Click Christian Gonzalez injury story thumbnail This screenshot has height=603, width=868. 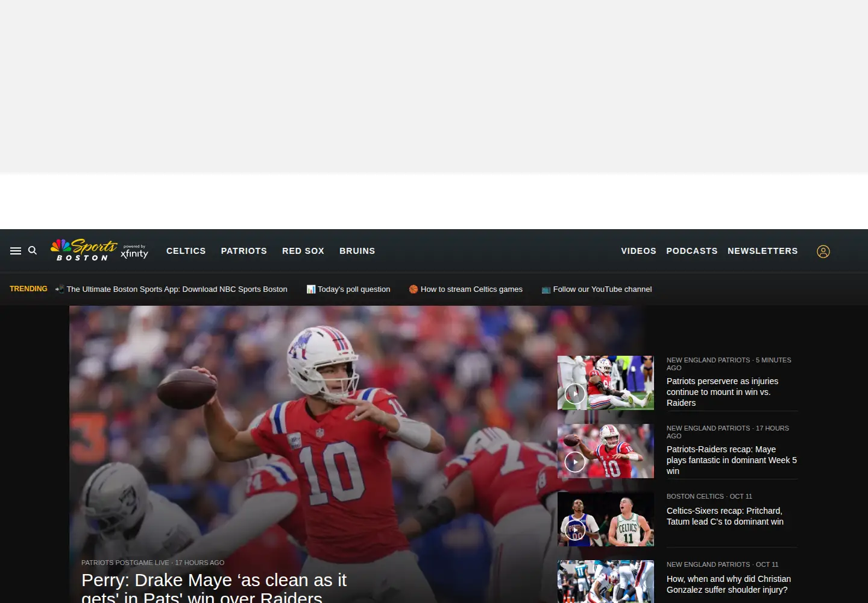tap(605, 581)
